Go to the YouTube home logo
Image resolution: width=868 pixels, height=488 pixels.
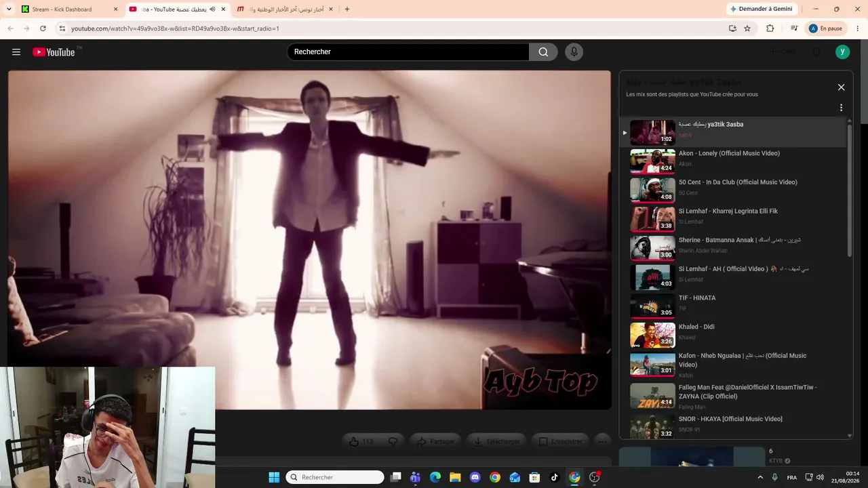click(x=54, y=52)
